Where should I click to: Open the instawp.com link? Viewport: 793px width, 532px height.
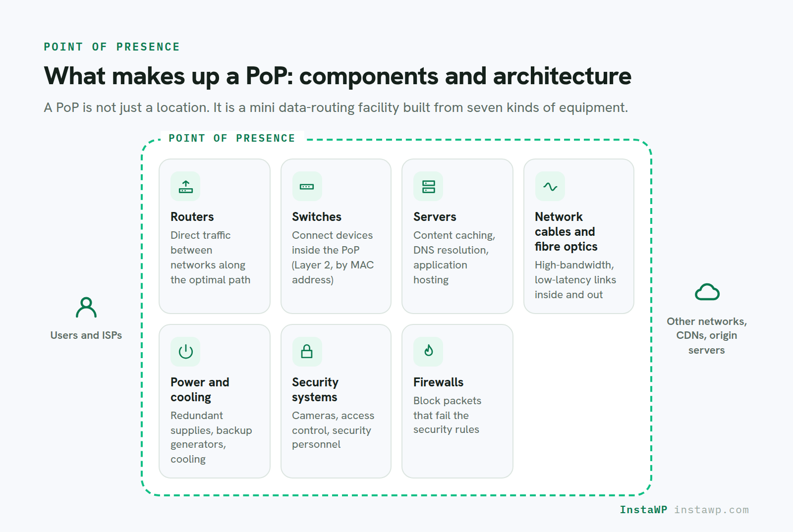coord(711,510)
